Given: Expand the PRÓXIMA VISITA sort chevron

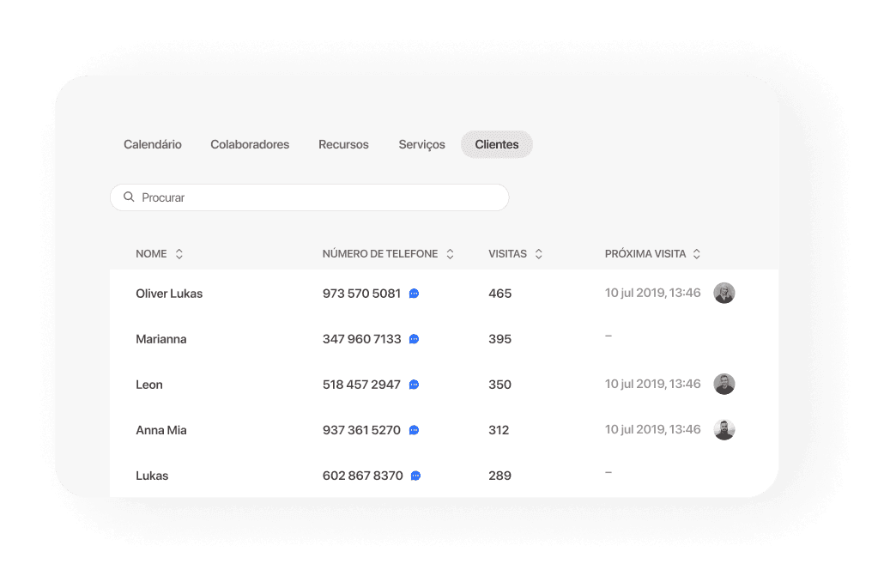Looking at the screenshot, I should point(697,253).
